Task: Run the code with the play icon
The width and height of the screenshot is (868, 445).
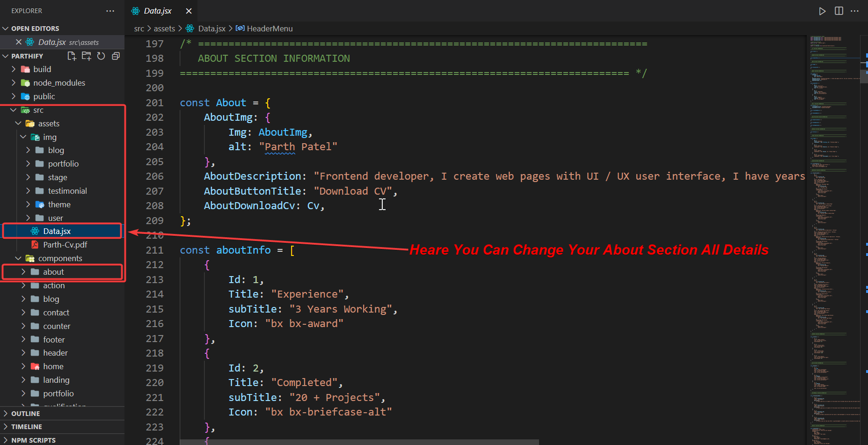Action: click(822, 11)
